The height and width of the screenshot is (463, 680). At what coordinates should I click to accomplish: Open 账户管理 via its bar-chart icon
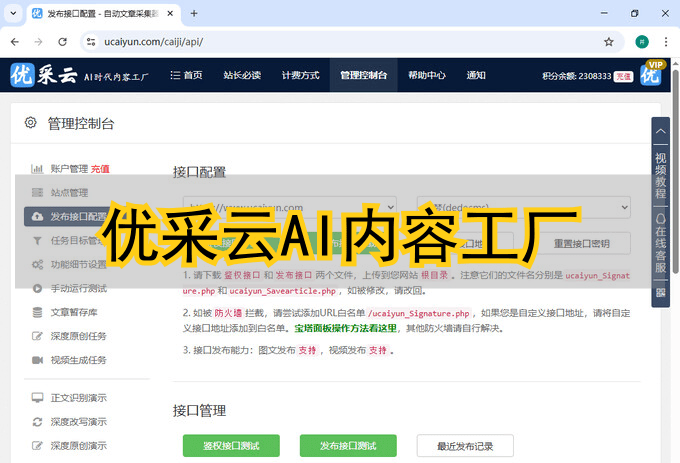(37, 169)
